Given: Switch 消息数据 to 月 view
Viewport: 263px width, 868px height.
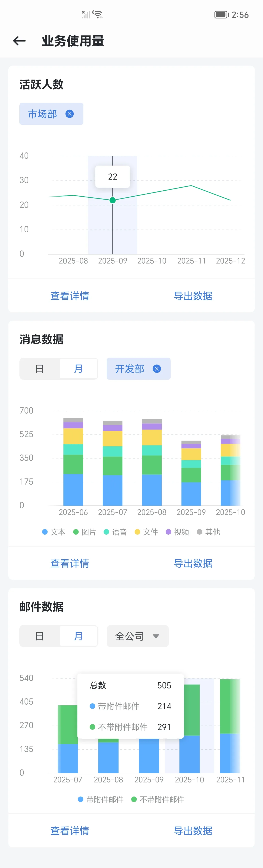Looking at the screenshot, I should (79, 369).
